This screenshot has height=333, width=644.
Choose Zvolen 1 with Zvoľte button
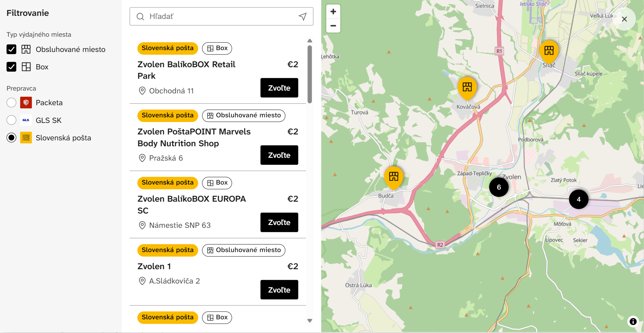[279, 290]
